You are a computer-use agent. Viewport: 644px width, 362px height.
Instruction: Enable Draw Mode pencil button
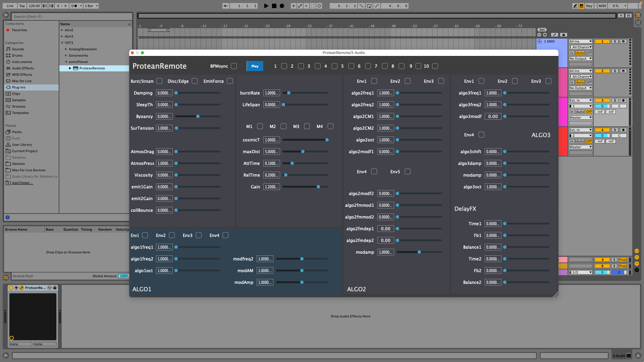pos(575,6)
